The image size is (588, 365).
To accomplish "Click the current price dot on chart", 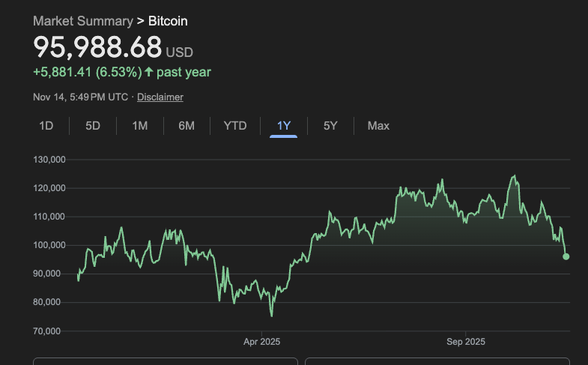I will point(566,256).
